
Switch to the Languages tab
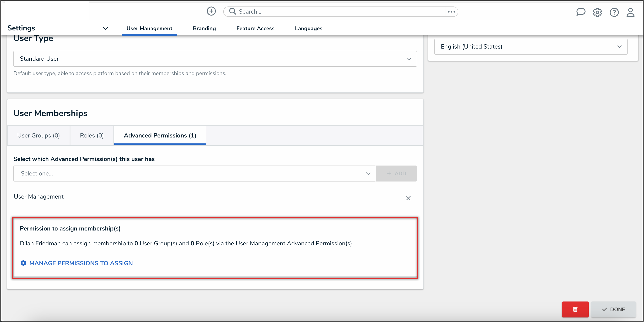point(308,28)
